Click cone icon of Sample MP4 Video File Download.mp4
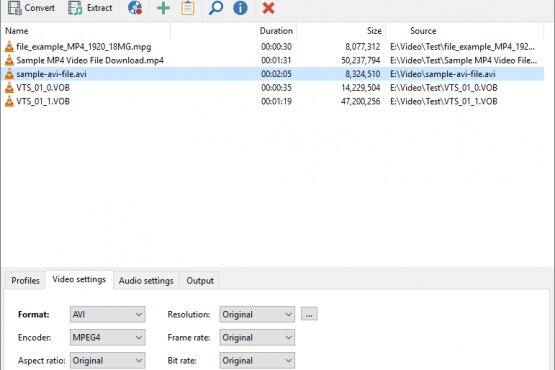This screenshot has height=370, width=555. coord(10,60)
